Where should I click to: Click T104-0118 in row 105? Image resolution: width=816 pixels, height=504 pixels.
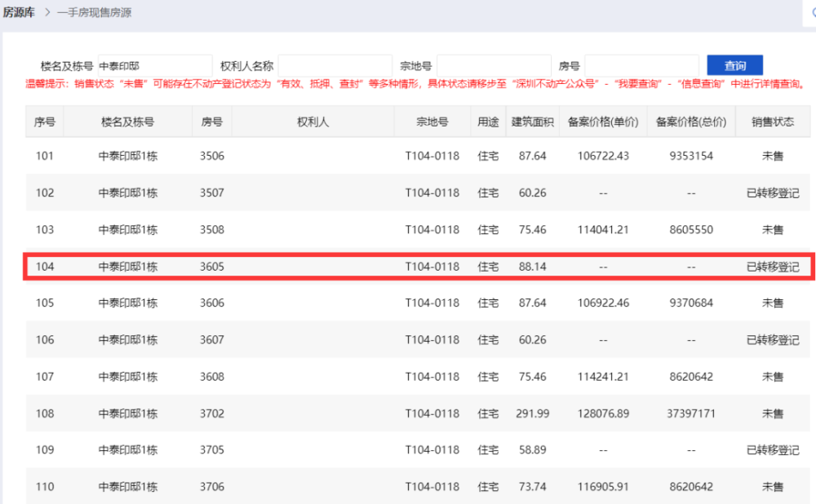pos(432,303)
